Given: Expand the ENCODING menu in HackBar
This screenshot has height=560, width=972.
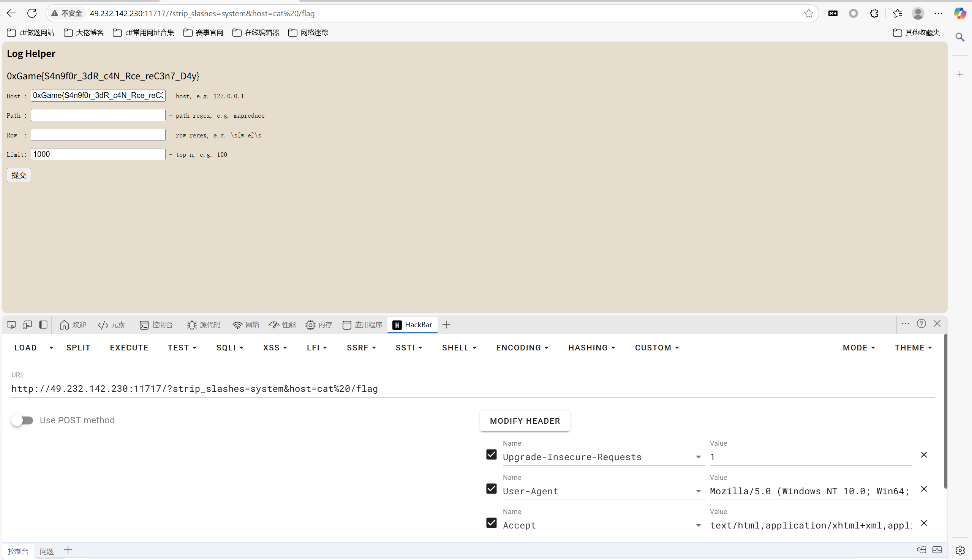Looking at the screenshot, I should tap(522, 348).
